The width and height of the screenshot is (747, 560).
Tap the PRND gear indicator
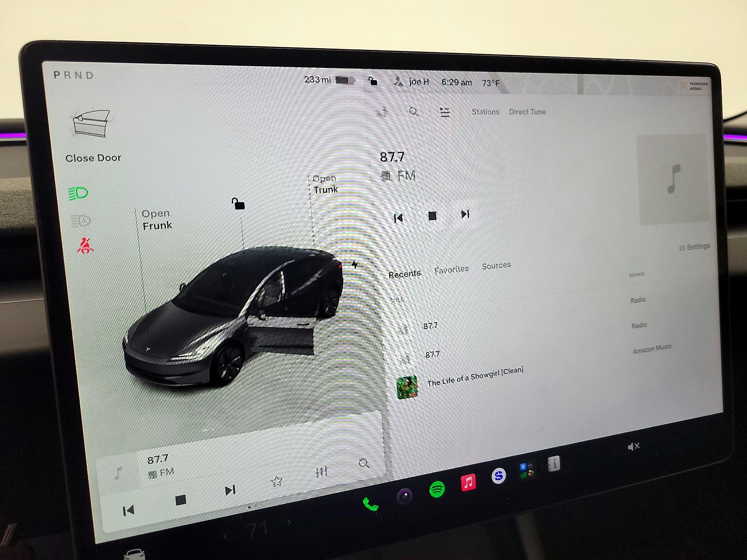click(x=74, y=75)
